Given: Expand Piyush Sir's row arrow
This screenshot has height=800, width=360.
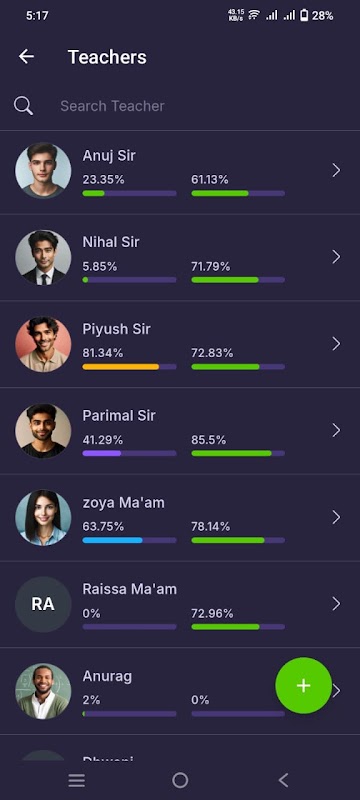Looking at the screenshot, I should point(336,344).
